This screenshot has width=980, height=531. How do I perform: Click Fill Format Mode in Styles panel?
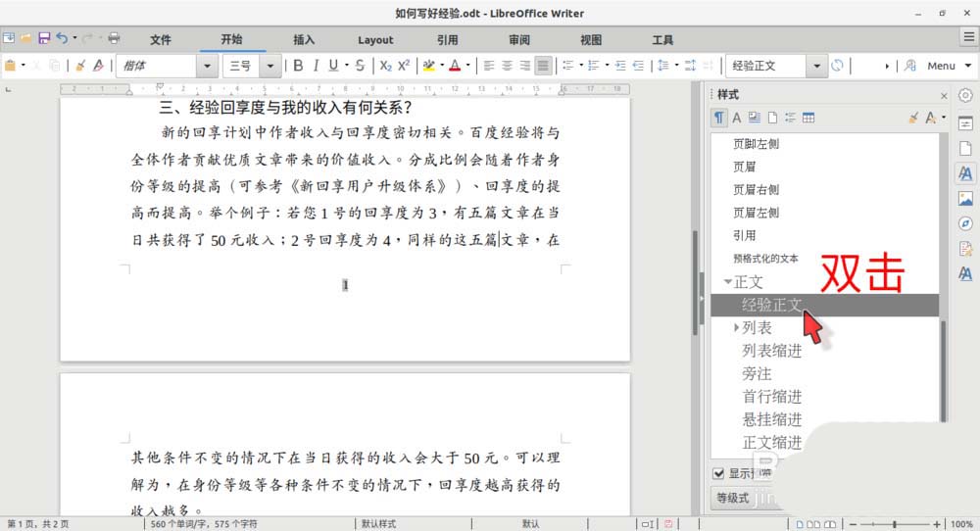click(x=913, y=118)
